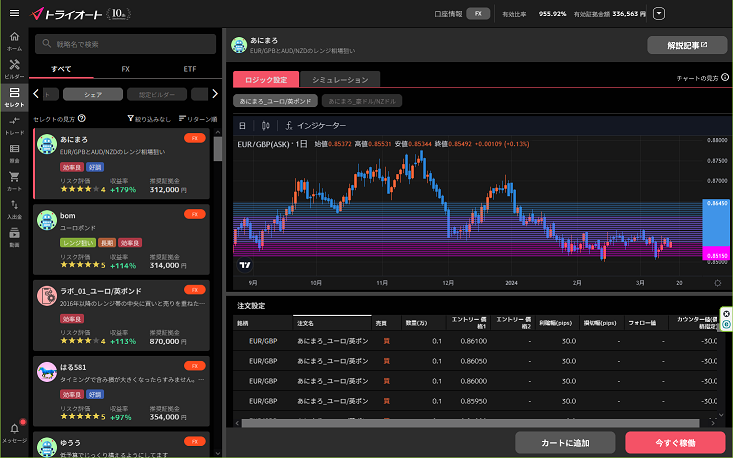Click the +179% return value
Viewport: 733px width, 458px height.
click(123, 189)
